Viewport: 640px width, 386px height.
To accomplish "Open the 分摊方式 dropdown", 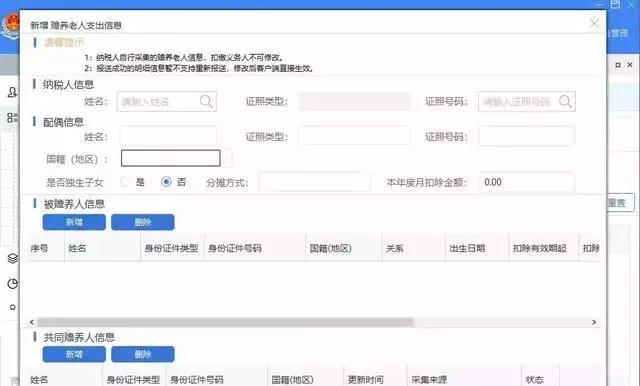I will 315,182.
